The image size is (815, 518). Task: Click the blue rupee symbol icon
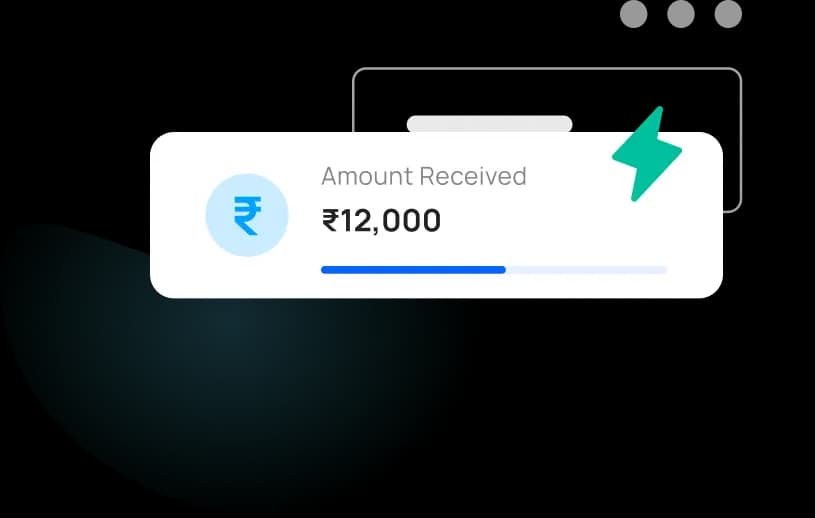pyautogui.click(x=247, y=216)
